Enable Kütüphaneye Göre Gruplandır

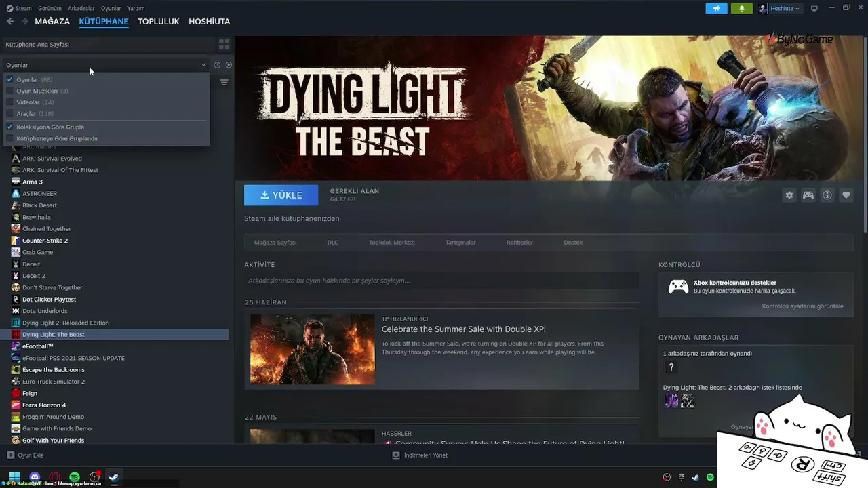tap(10, 138)
